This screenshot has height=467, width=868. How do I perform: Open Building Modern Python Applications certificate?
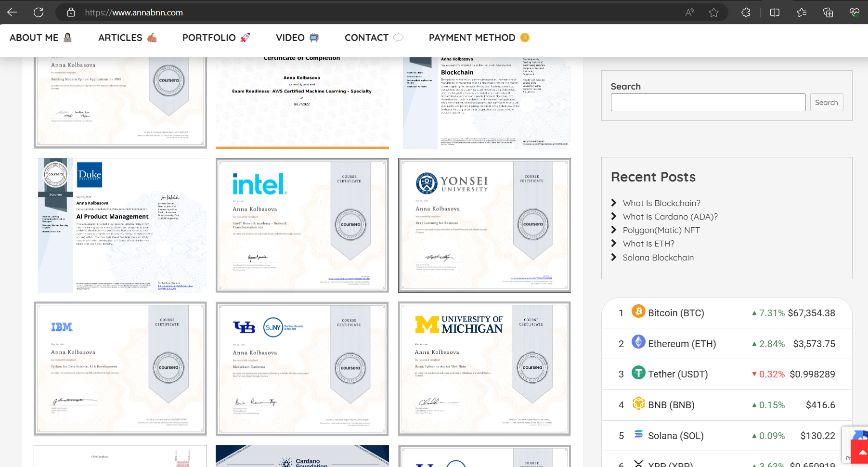coord(120,103)
